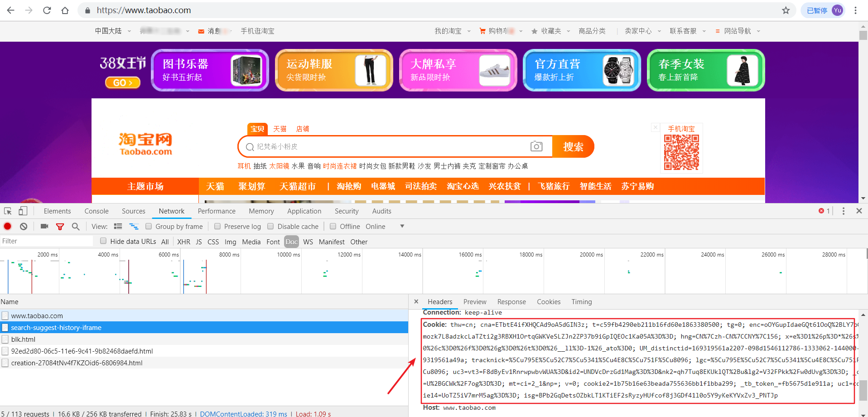
Task: Bookmark this page with star icon
Action: pyautogui.click(x=786, y=10)
